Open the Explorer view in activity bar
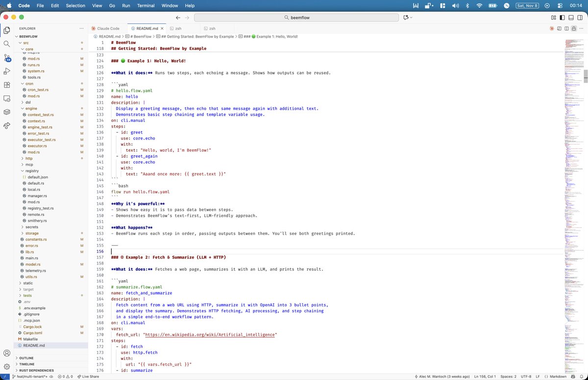 (x=7, y=30)
